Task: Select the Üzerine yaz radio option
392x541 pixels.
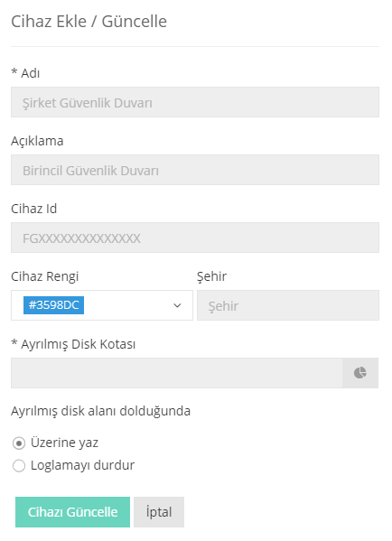Action: point(19,443)
